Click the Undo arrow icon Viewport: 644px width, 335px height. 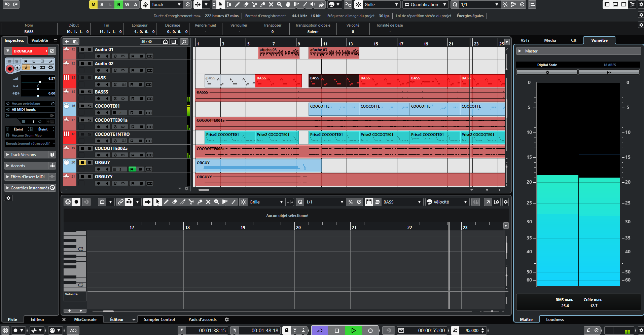7,4
